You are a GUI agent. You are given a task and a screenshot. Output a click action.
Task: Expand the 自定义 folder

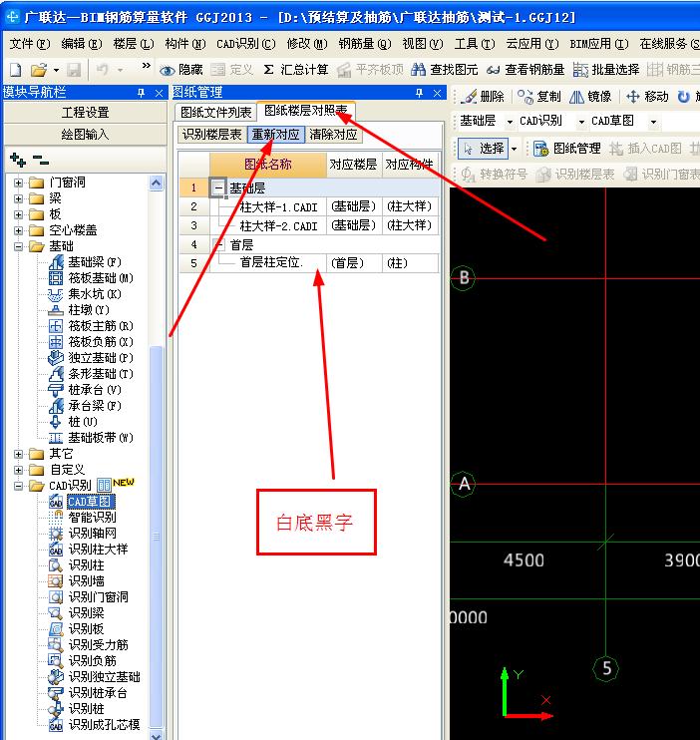coord(18,470)
